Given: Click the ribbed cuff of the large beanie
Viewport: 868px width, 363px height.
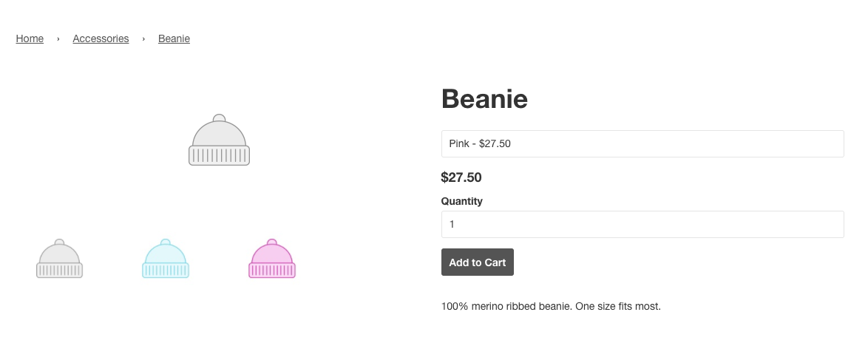Looking at the screenshot, I should click(x=219, y=155).
